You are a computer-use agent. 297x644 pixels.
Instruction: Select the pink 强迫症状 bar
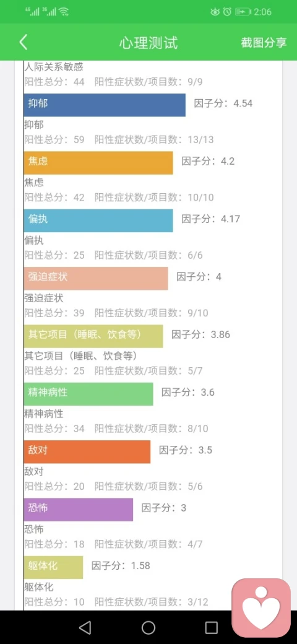click(95, 279)
